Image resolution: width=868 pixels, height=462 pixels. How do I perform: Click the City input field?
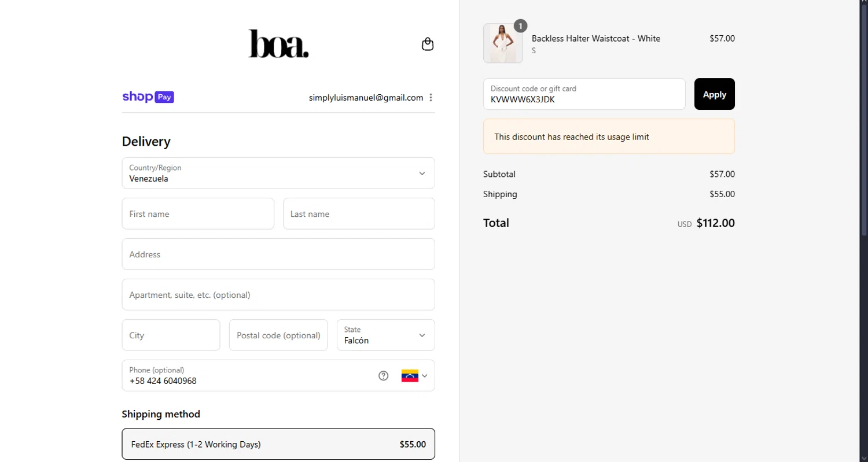[x=171, y=335]
